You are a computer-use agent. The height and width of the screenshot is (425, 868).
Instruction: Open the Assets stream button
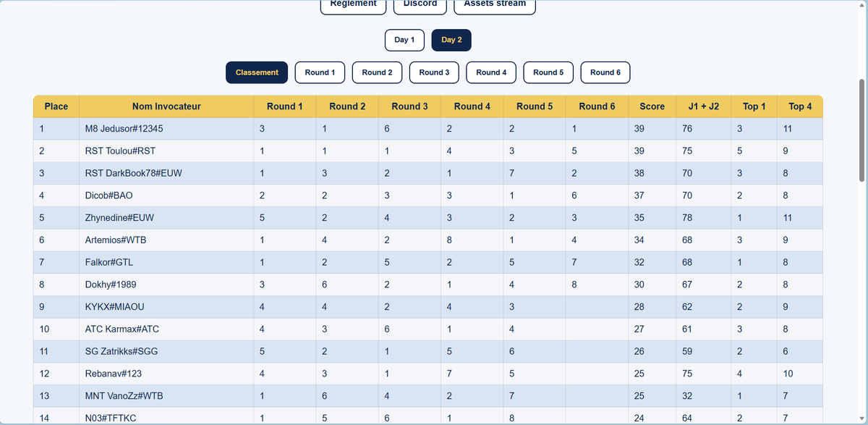click(495, 6)
